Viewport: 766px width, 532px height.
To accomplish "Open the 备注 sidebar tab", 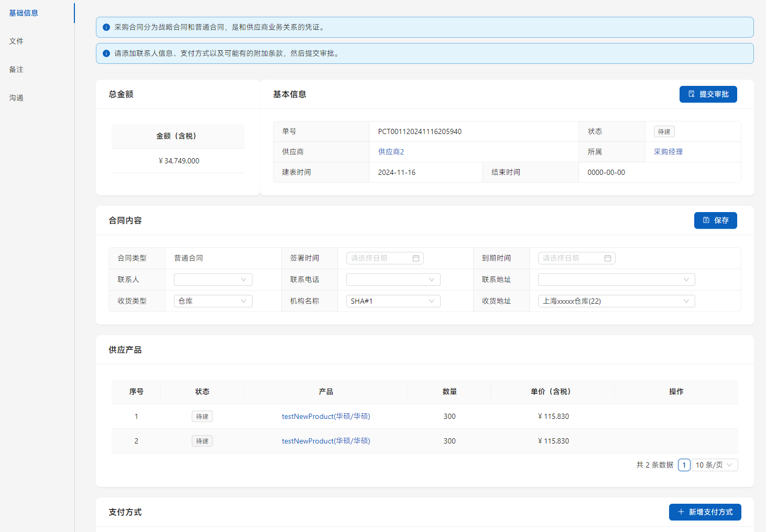I will pyautogui.click(x=16, y=70).
